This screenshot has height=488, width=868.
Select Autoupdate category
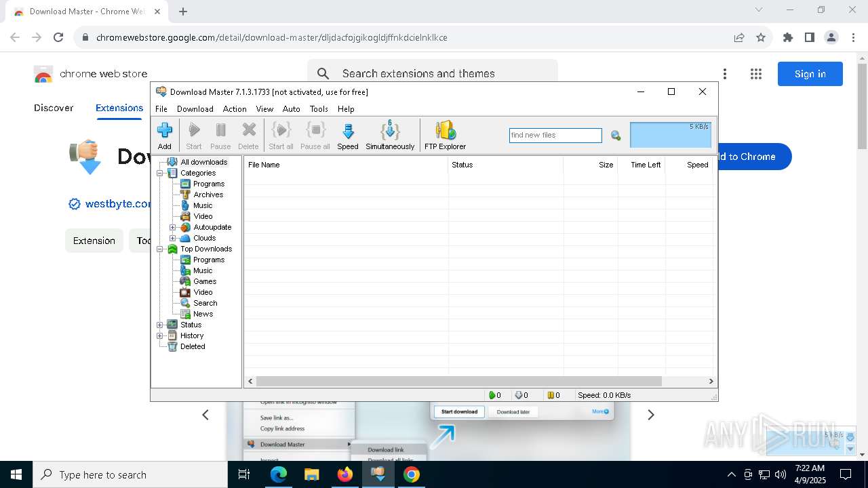pos(212,227)
